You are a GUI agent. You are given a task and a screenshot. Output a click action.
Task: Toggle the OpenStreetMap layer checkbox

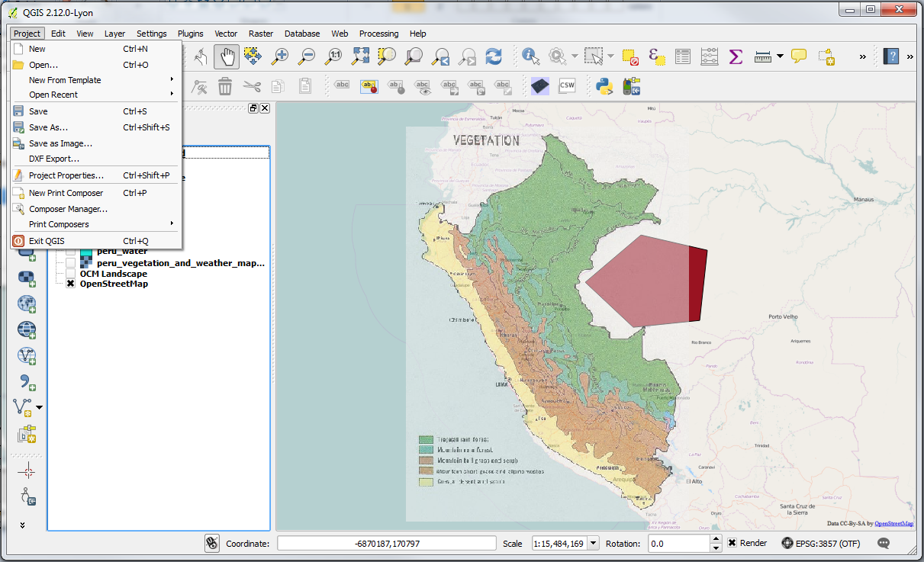pos(70,284)
